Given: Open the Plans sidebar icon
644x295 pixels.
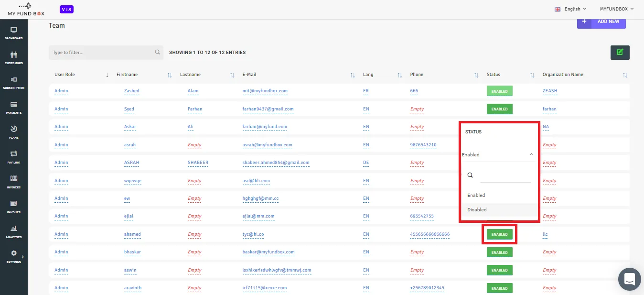Looking at the screenshot, I should 13,129.
